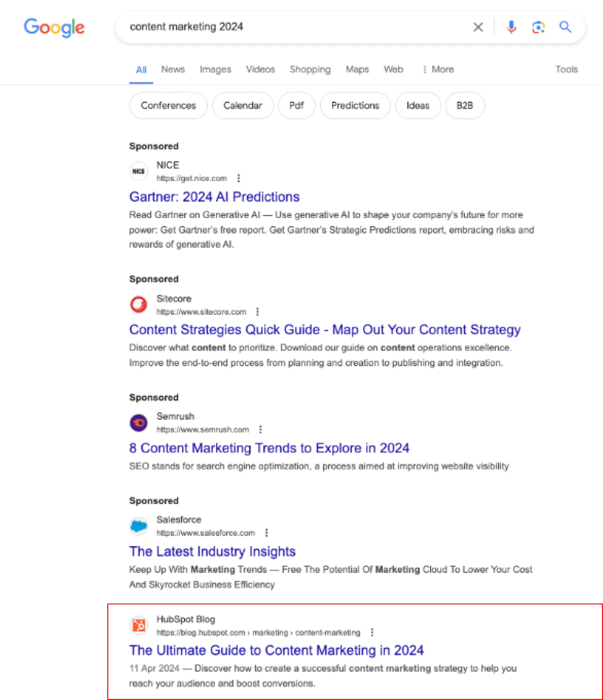
Task: Click 'Keep Up With Marketing Trends' snippet
Action: (331, 577)
